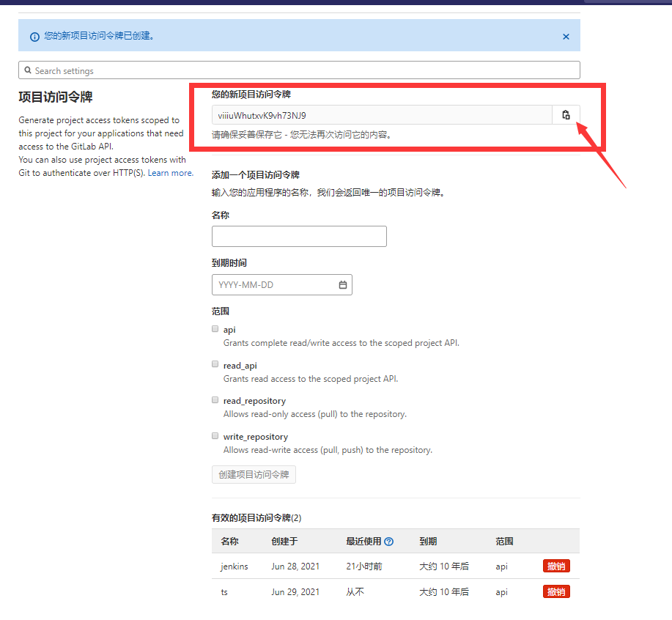Enable the api scope checkbox
The width and height of the screenshot is (672, 620).
coord(215,328)
